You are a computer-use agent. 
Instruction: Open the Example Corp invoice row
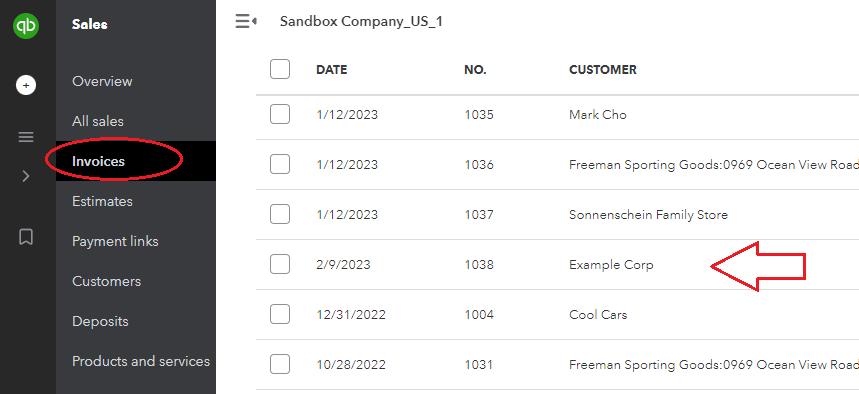pyautogui.click(x=557, y=265)
